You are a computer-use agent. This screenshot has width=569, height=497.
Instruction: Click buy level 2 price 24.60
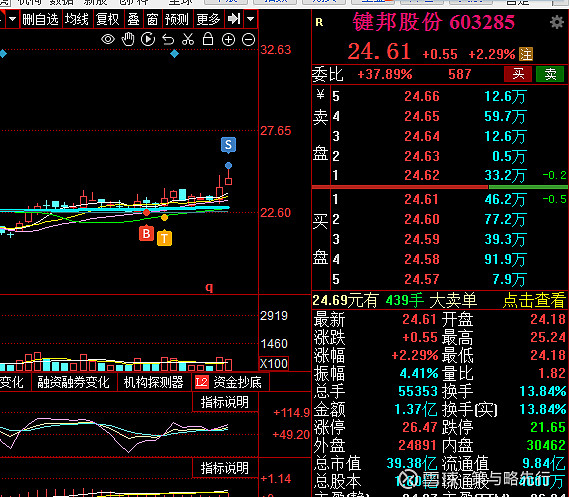[x=422, y=219]
